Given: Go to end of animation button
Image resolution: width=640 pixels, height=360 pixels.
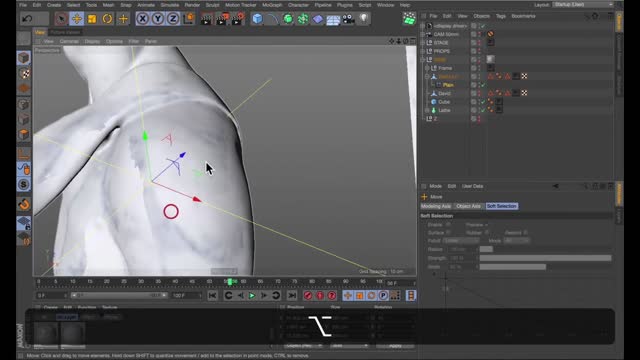Looking at the screenshot, I should click(x=291, y=296).
